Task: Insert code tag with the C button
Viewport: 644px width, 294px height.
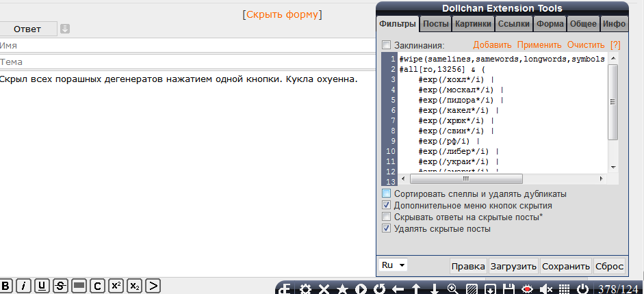Action: (x=97, y=286)
